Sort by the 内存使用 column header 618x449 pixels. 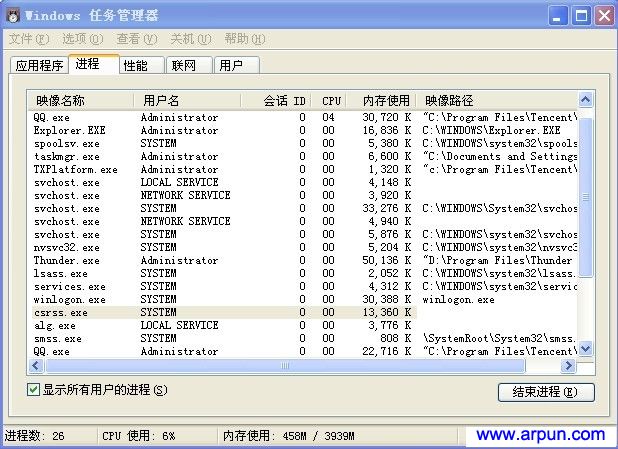click(x=382, y=101)
